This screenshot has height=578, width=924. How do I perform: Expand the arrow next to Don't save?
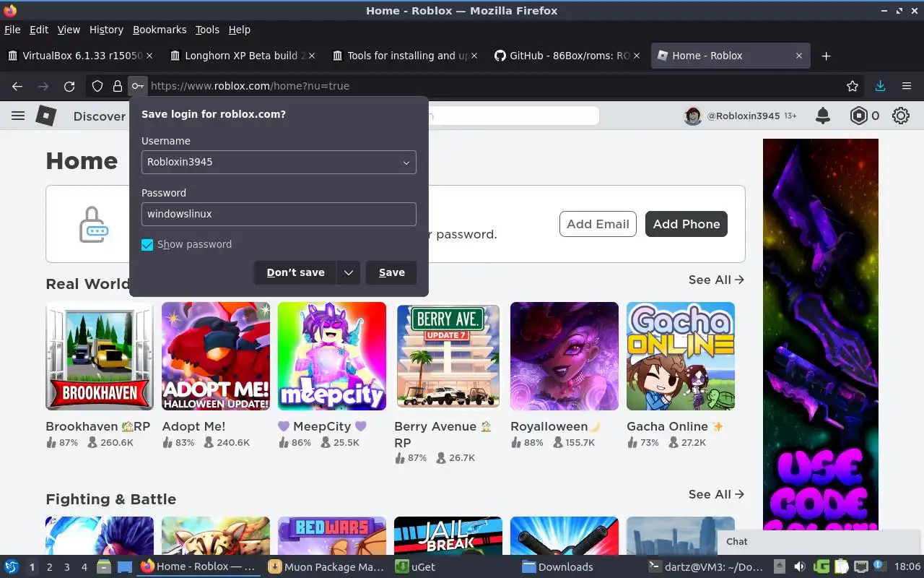click(x=348, y=272)
